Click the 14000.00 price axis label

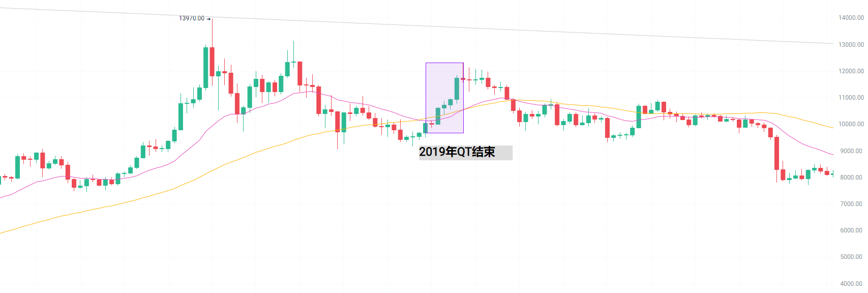[x=851, y=18]
